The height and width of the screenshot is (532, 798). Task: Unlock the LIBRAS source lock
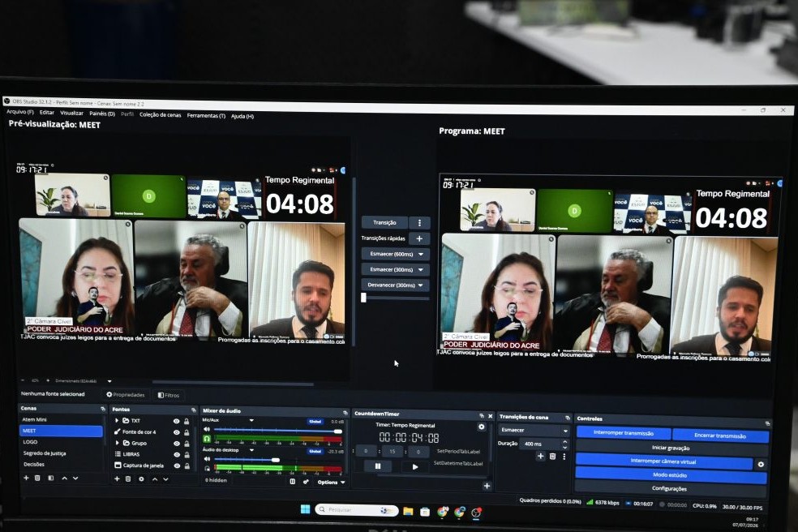187,455
